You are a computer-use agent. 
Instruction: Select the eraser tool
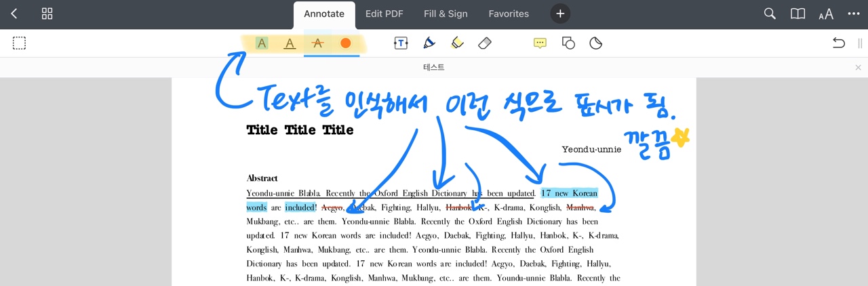pyautogui.click(x=485, y=43)
